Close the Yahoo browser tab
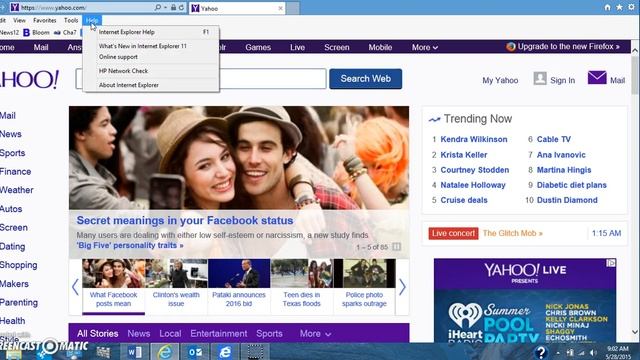Screen dimensions: 640x360 pyautogui.click(x=280, y=8)
